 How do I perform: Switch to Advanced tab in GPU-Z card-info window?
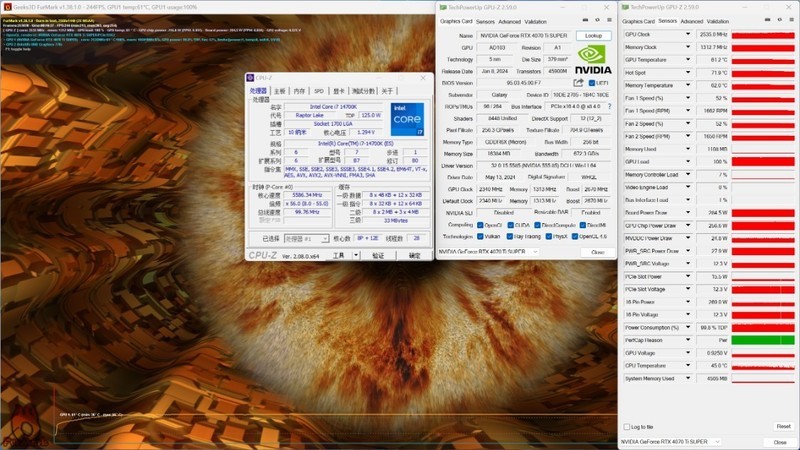pyautogui.click(x=509, y=21)
